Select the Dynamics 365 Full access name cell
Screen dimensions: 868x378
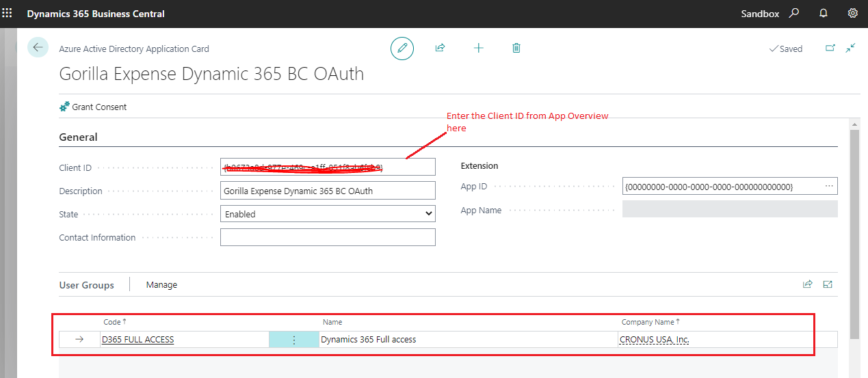click(469, 340)
